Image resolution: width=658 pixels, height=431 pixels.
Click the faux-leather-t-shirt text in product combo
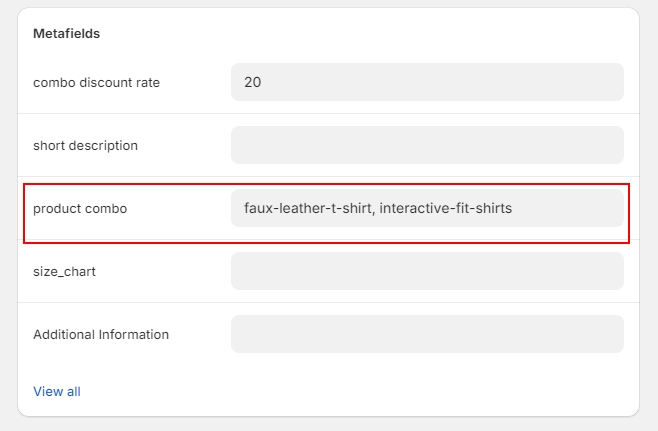coord(306,208)
